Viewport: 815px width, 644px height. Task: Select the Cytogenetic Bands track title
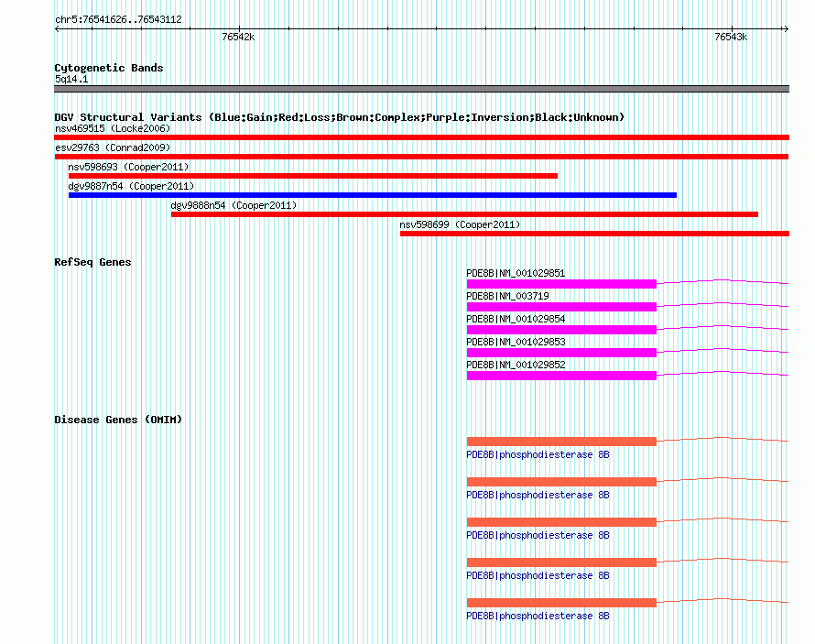109,68
